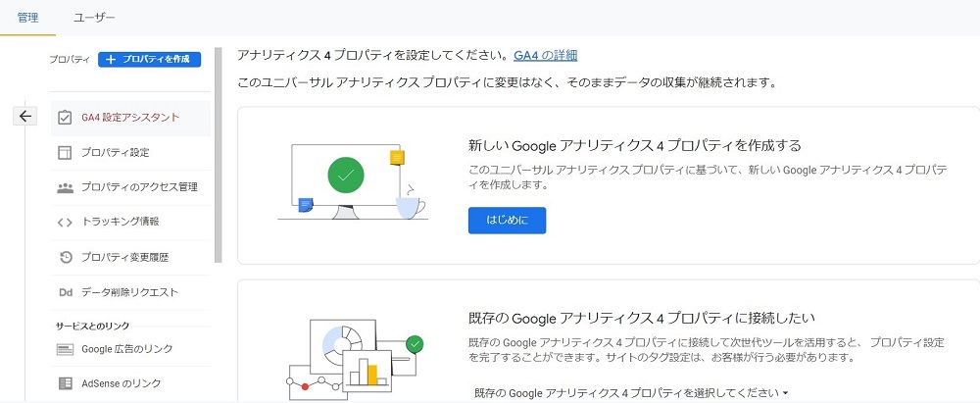Image resolution: width=980 pixels, height=403 pixels.
Task: Click the サービスとのリンク section label
Action: tap(92, 327)
